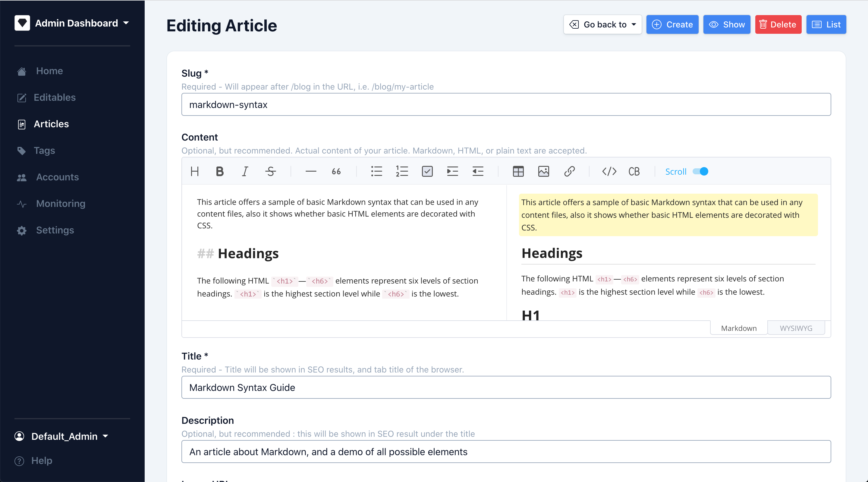This screenshot has width=868, height=482.
Task: Insert a table via toolbar icon
Action: [x=518, y=171]
